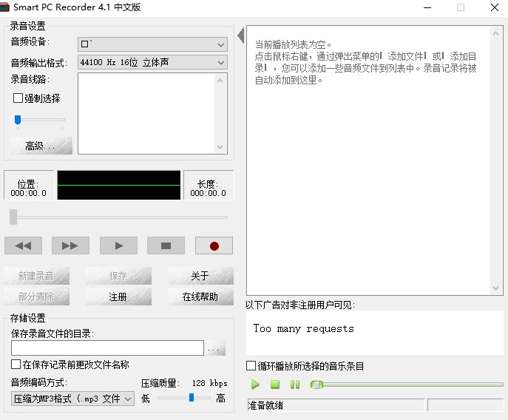The image size is (508, 420).
Task: Click the fast-forward transport button
Action: coord(70,245)
